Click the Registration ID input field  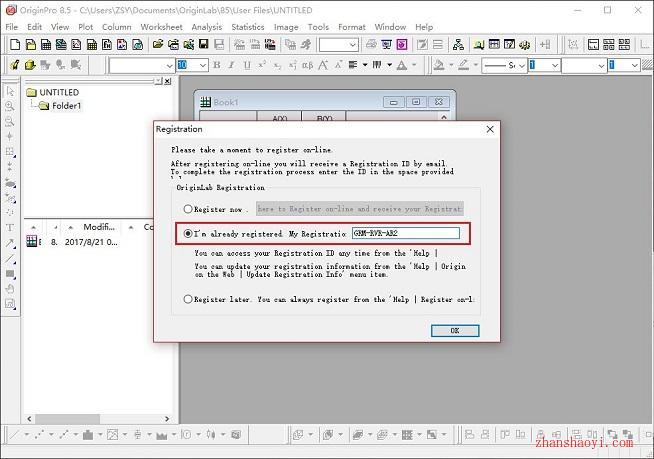[406, 233]
